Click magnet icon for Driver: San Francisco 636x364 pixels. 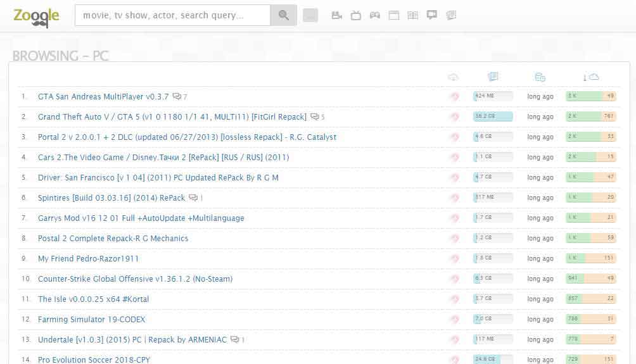[455, 177]
